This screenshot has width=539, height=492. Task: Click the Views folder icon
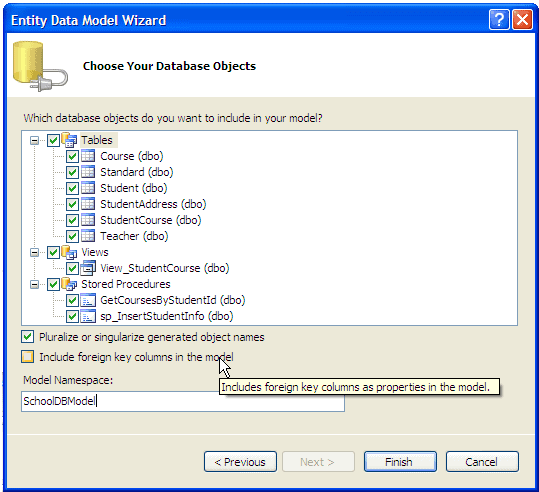(x=69, y=252)
